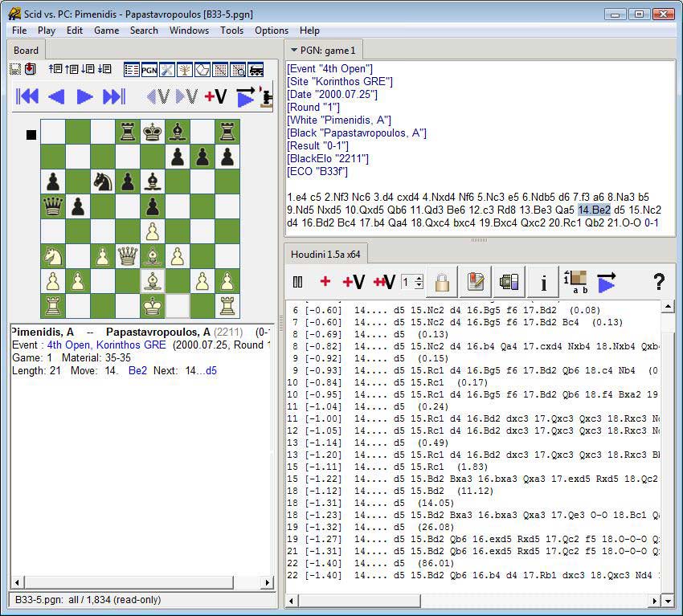The width and height of the screenshot is (683, 616).
Task: Open the opening tree window
Action: (x=184, y=70)
